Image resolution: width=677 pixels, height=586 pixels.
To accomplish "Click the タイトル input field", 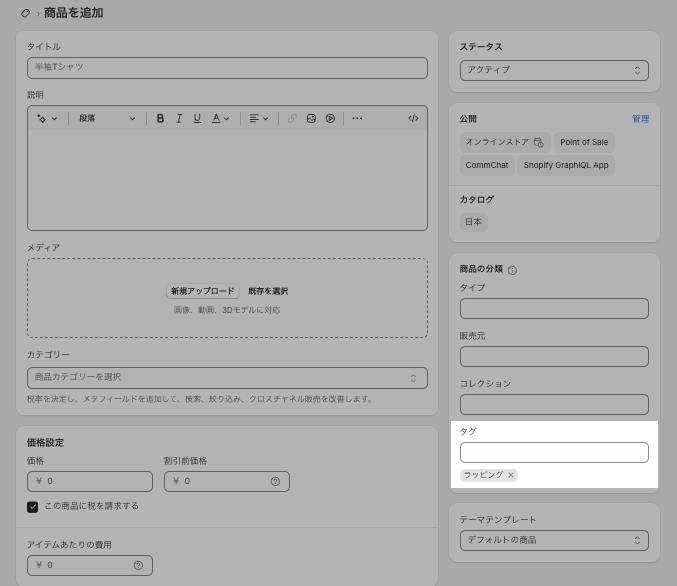I will [227, 68].
